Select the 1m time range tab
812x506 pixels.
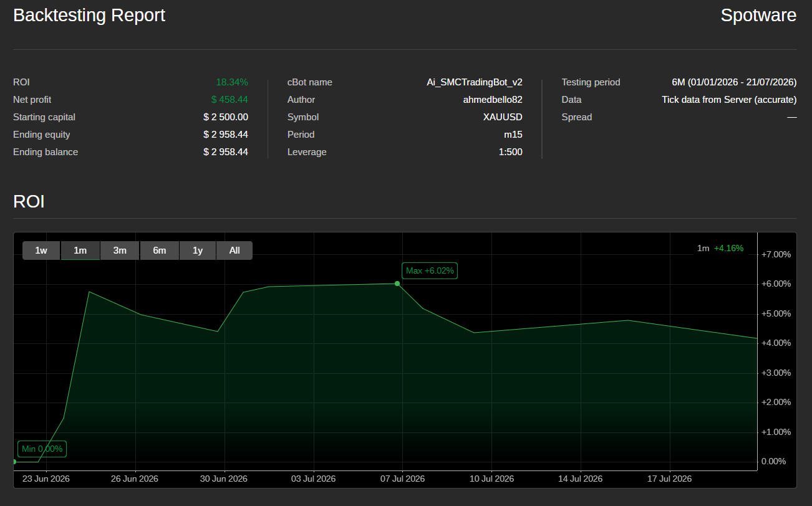[80, 251]
